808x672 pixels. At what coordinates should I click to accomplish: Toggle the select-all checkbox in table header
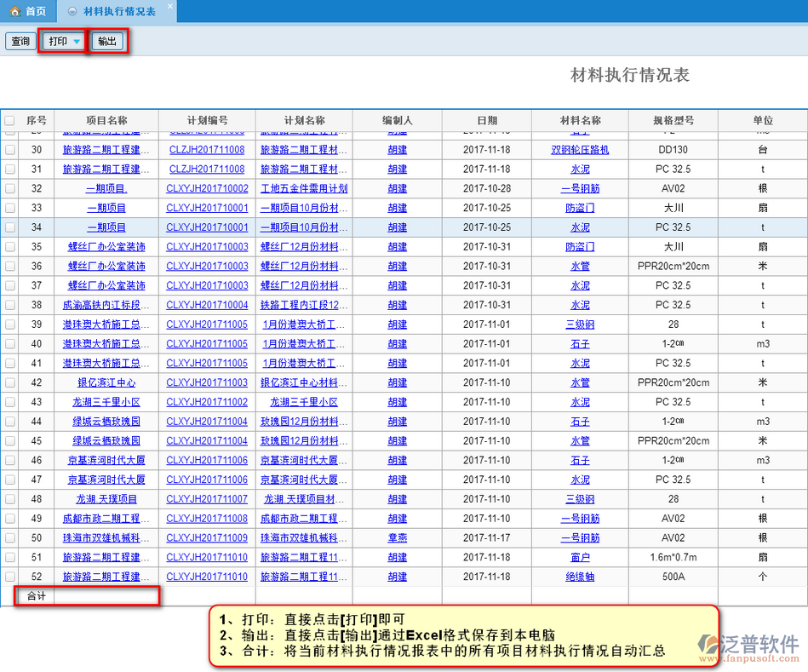9,121
